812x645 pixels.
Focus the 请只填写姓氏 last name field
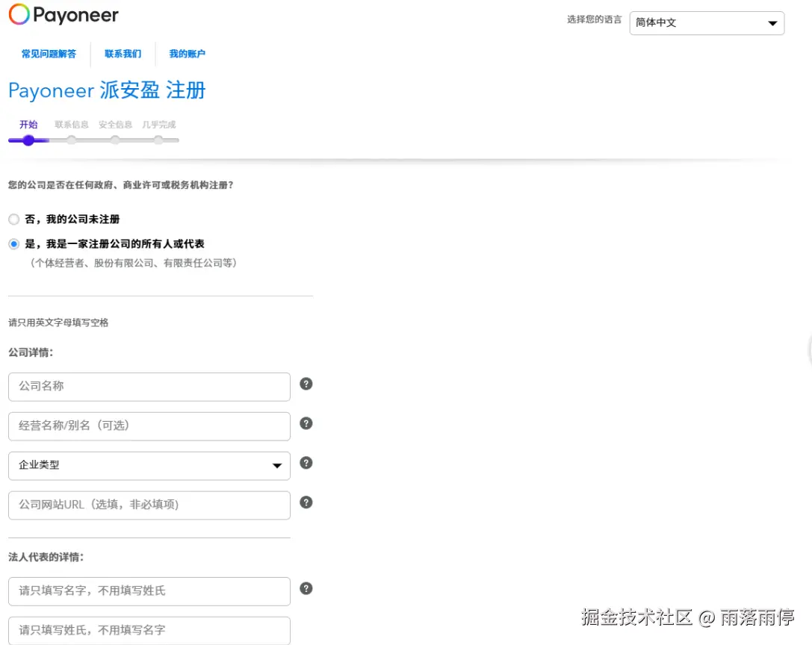tap(149, 631)
